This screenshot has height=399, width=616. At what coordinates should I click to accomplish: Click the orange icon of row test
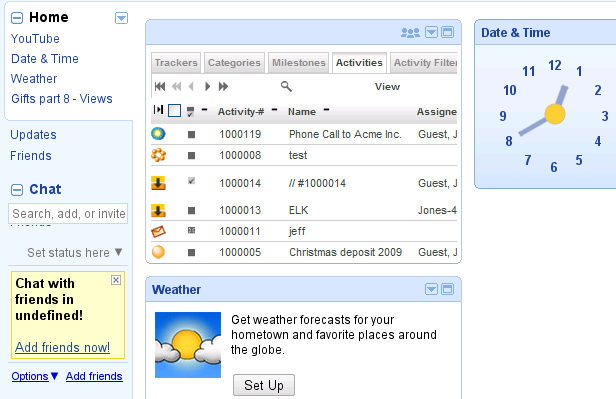[x=158, y=155]
